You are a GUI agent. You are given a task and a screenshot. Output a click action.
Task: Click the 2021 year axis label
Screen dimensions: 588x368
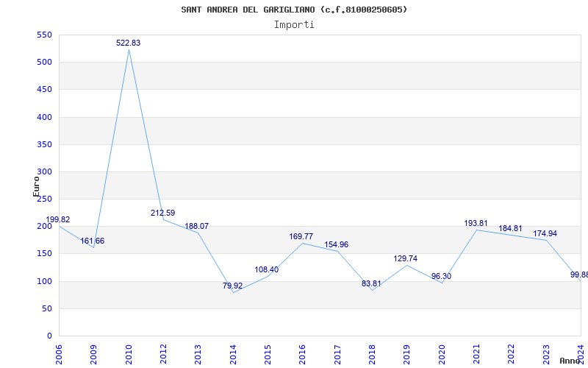pos(476,355)
